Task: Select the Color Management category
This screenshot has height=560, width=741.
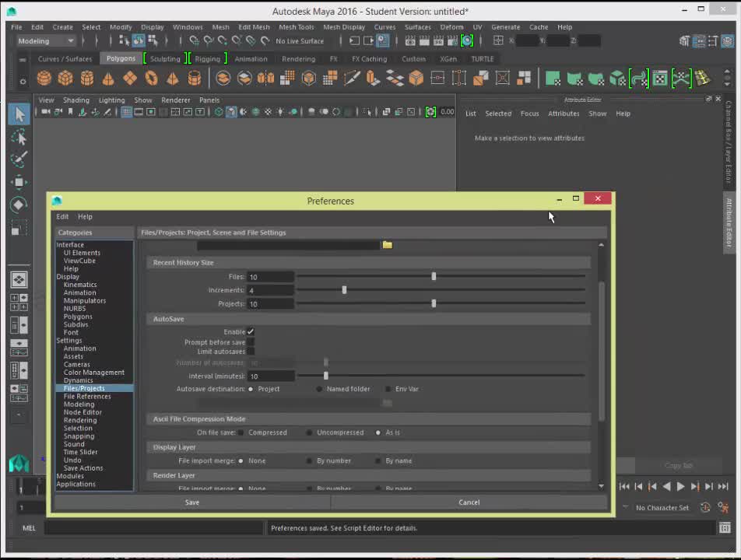Action: coord(94,373)
